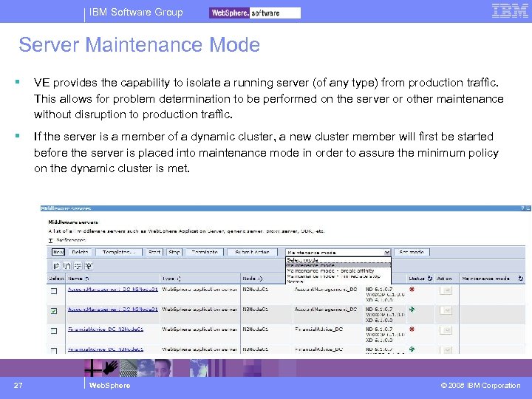The image size is (532, 399).
Task: Refresh the Status column icon
Action: pos(430,279)
